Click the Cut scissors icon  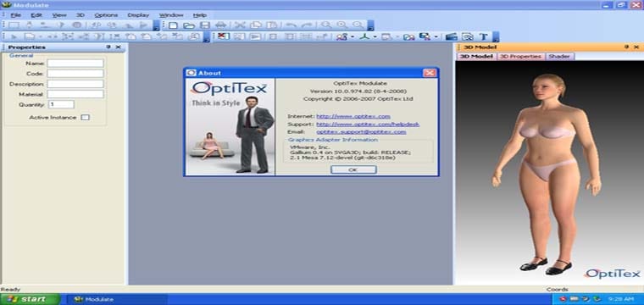pyautogui.click(x=240, y=25)
